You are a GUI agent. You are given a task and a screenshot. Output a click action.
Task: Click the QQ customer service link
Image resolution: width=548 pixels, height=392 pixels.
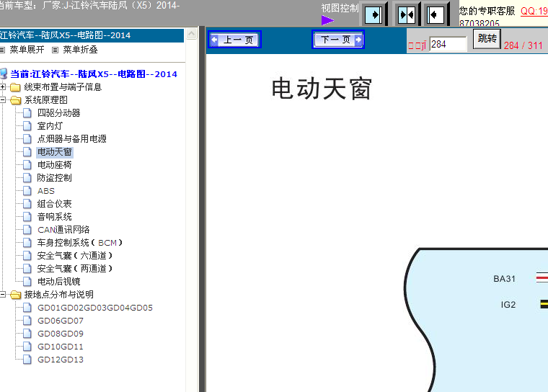click(534, 12)
